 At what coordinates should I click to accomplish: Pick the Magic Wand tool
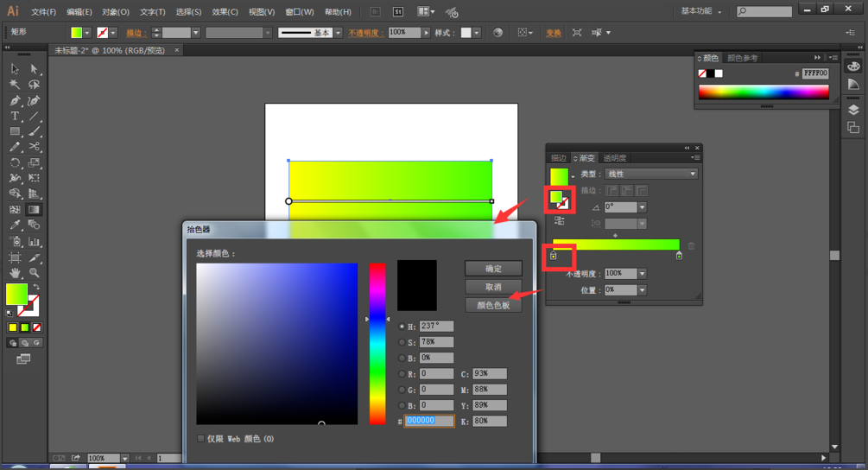(x=15, y=85)
